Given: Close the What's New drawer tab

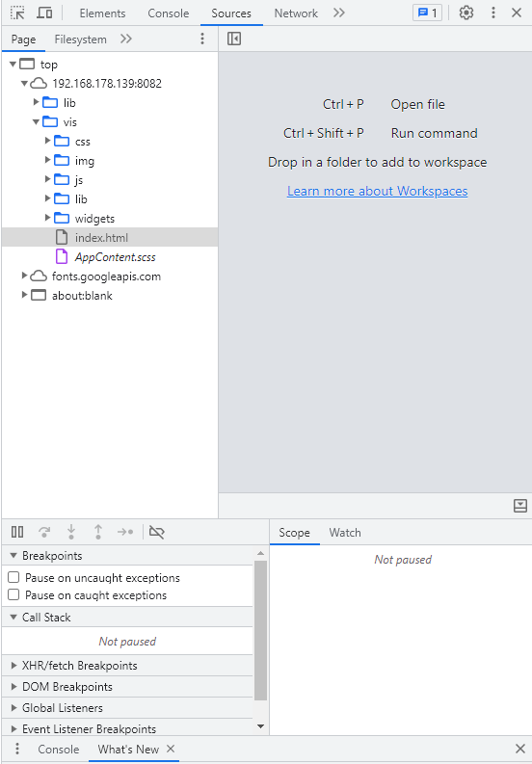Looking at the screenshot, I should coord(171,749).
